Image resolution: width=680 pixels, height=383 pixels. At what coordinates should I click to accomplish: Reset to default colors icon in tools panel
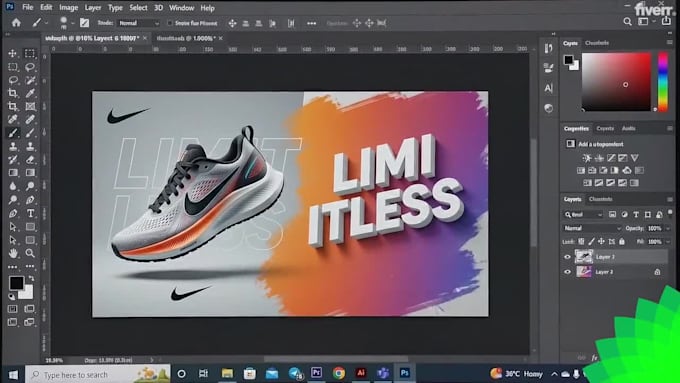(x=12, y=297)
